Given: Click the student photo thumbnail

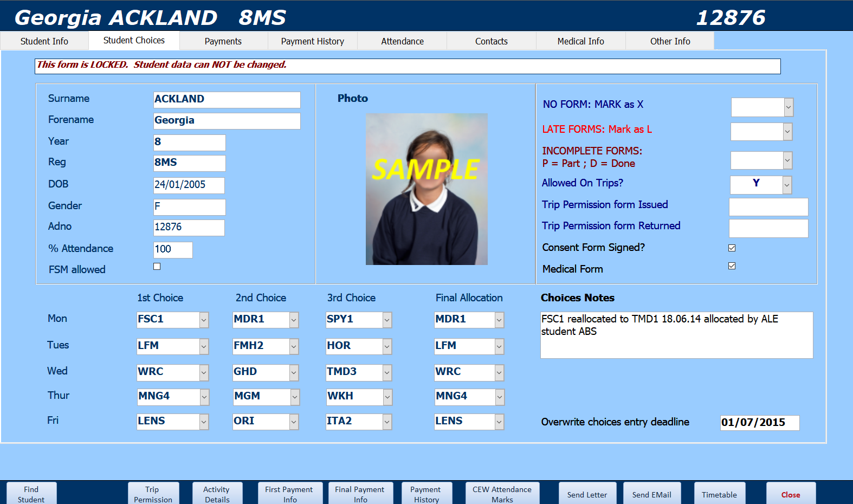Looking at the screenshot, I should click(x=427, y=189).
